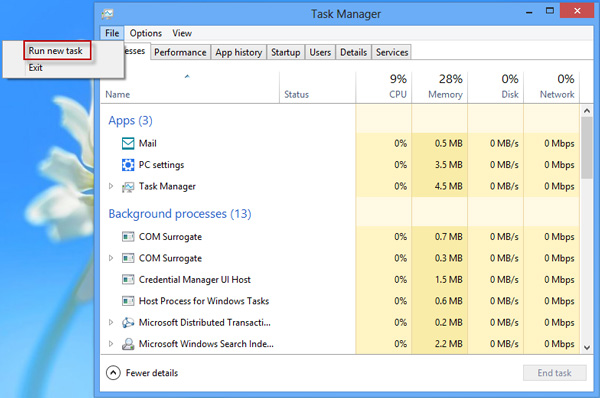Image resolution: width=600 pixels, height=398 pixels.
Task: Open the File menu
Action: click(x=112, y=33)
